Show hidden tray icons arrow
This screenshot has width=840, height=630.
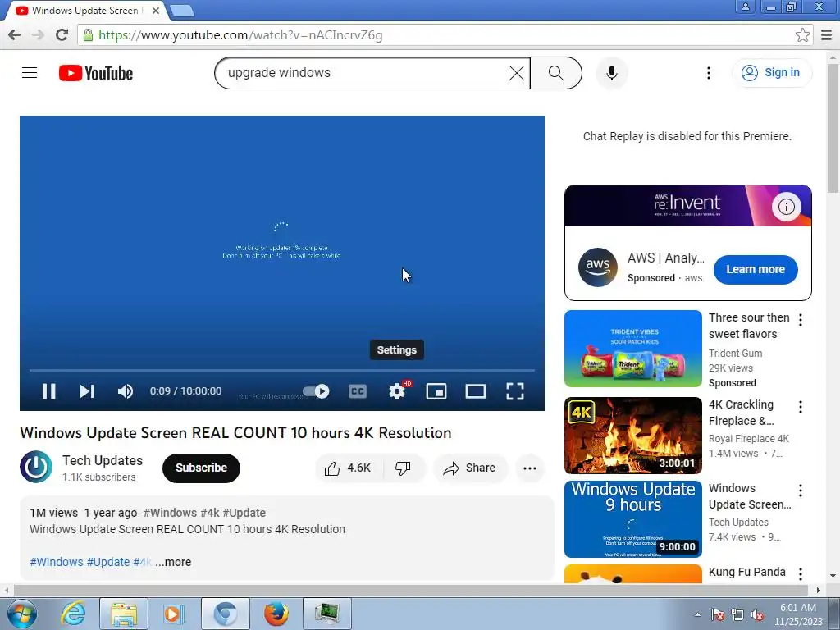pos(697,614)
